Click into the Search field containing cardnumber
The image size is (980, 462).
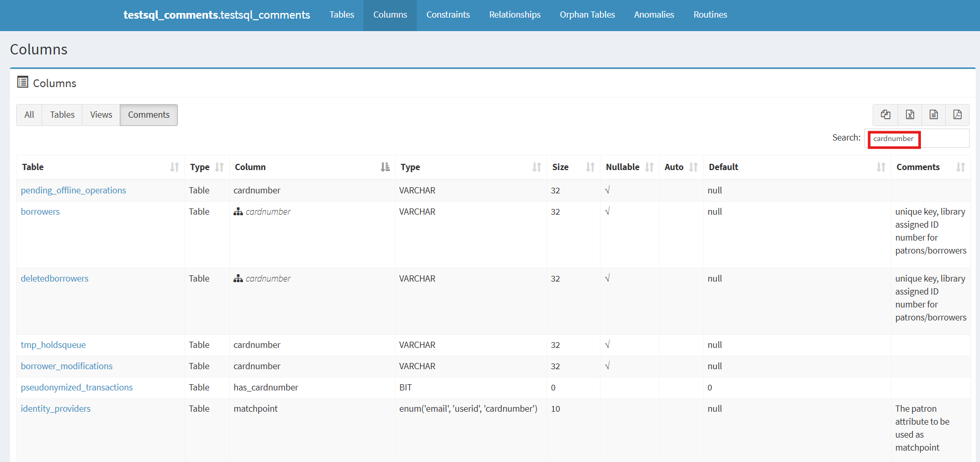tap(916, 139)
